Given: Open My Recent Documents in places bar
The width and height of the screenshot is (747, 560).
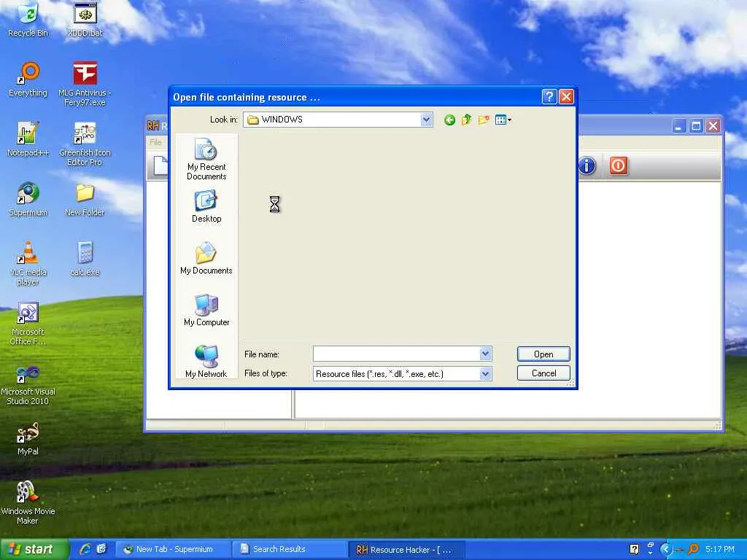Looking at the screenshot, I should pyautogui.click(x=206, y=159).
